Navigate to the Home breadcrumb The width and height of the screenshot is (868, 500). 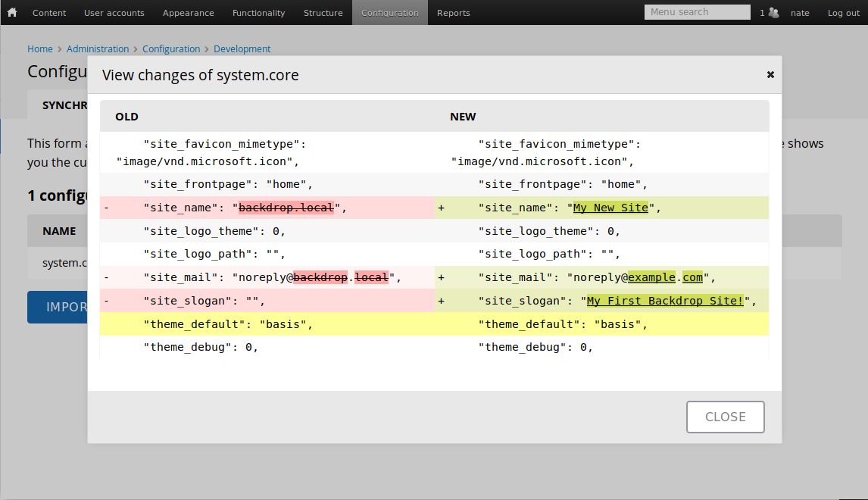click(x=40, y=48)
